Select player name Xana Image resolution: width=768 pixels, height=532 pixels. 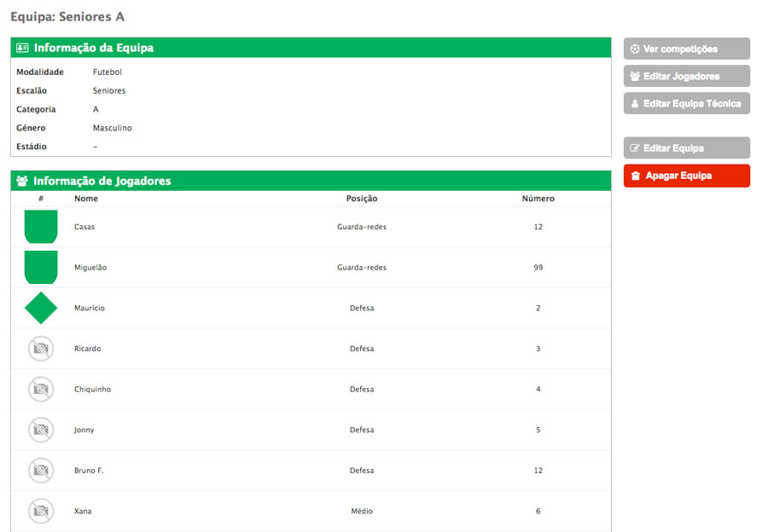[83, 512]
